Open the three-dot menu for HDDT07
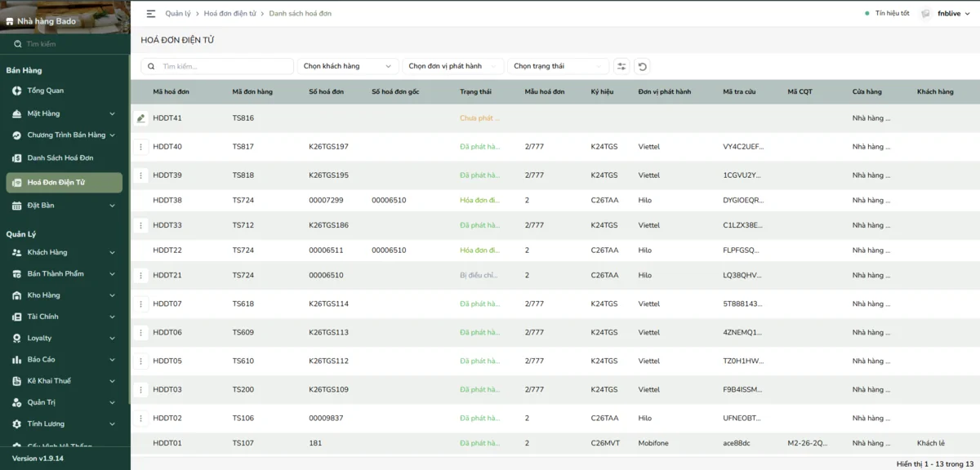 coord(140,304)
